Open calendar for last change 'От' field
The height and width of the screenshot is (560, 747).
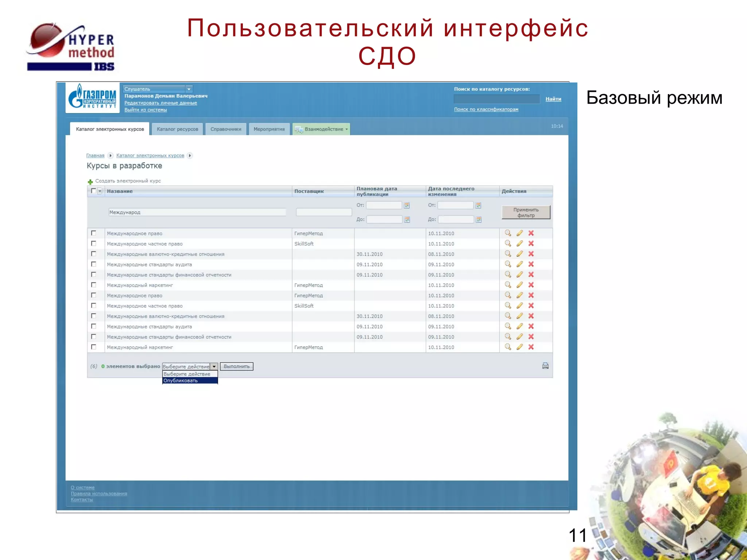pyautogui.click(x=479, y=205)
